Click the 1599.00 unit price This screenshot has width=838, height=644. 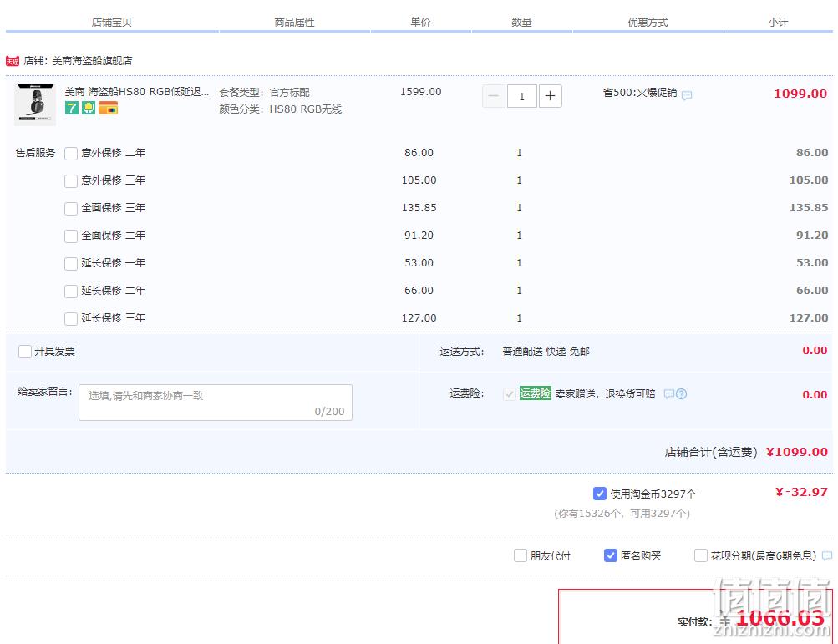[420, 92]
